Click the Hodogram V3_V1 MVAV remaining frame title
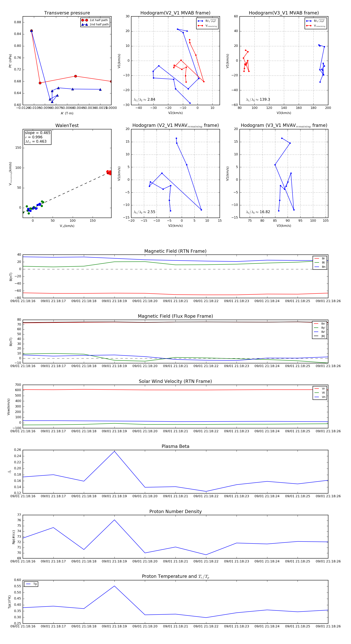The width and height of the screenshot is (351, 644). [x=284, y=125]
